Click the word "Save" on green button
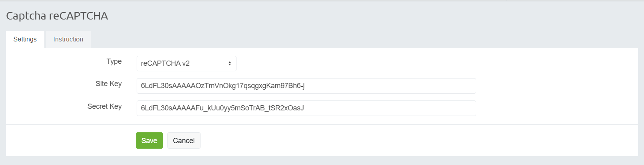644x165 pixels. pos(149,141)
